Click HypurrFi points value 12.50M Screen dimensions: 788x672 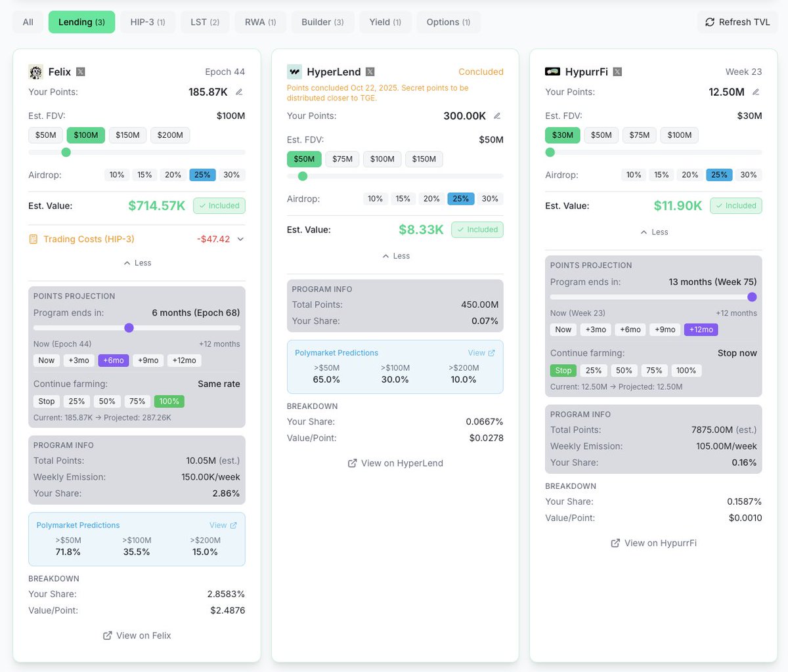click(726, 92)
